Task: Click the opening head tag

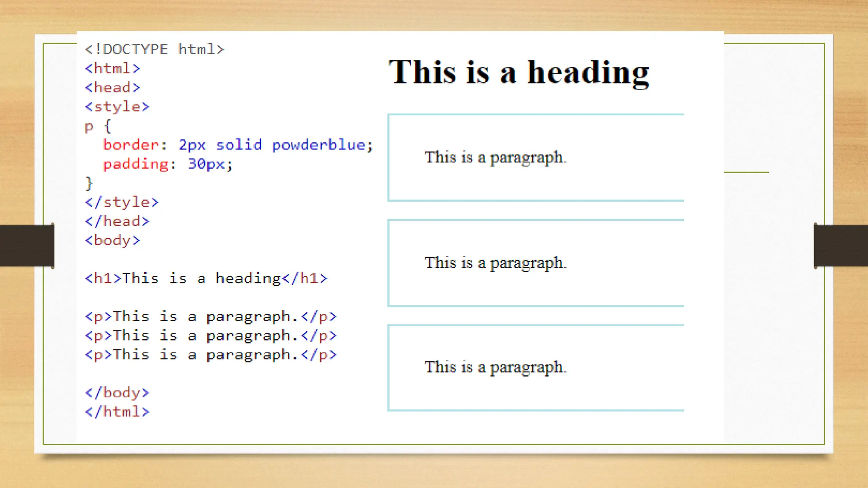Action: (112, 88)
